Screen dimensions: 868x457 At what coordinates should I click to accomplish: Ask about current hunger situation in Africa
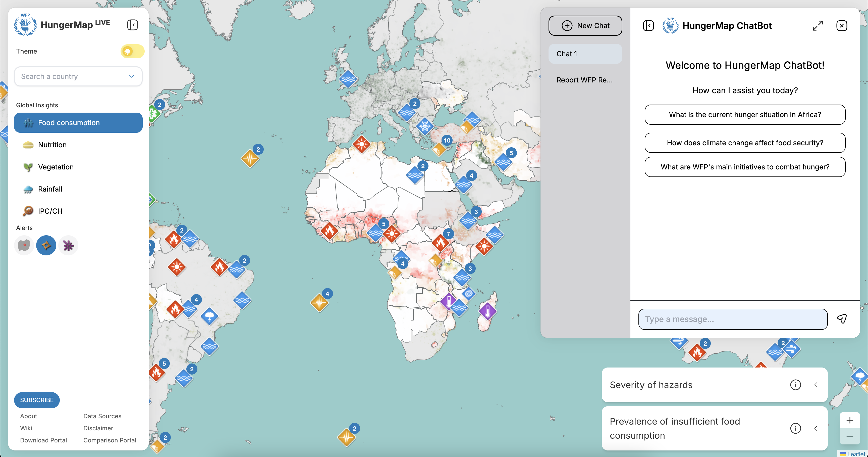coord(745,115)
